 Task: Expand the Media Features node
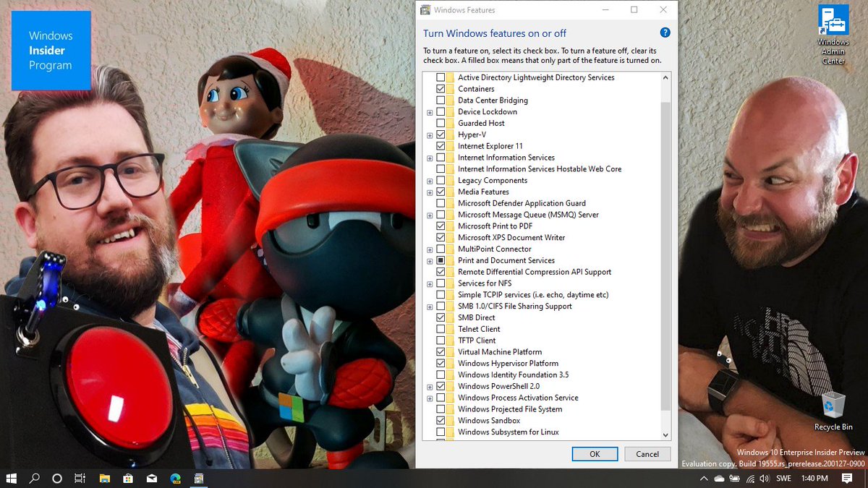430,192
